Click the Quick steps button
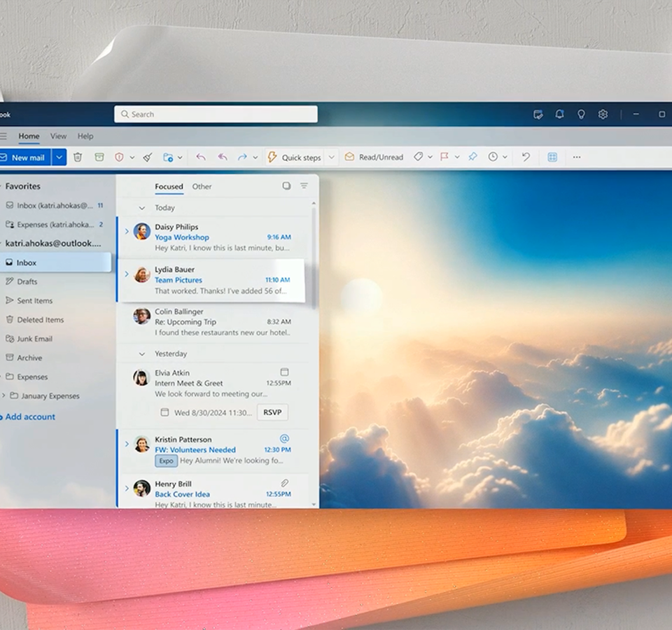 (295, 157)
